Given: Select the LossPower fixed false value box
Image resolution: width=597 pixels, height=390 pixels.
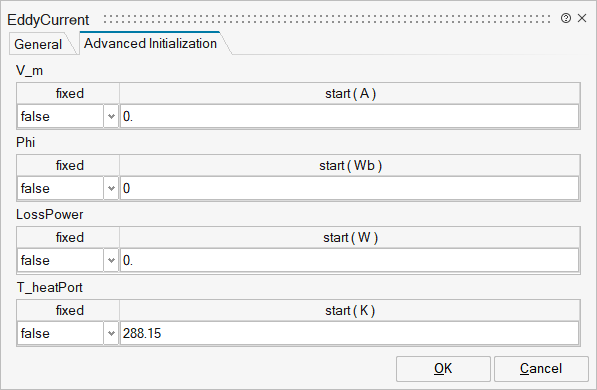Looking at the screenshot, I should tap(61, 261).
